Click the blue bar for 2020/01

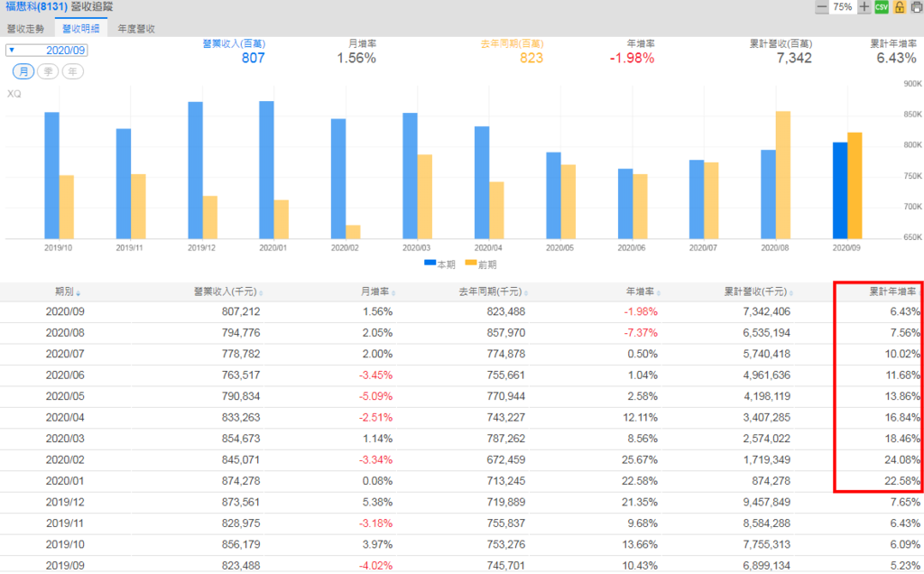pos(266,170)
